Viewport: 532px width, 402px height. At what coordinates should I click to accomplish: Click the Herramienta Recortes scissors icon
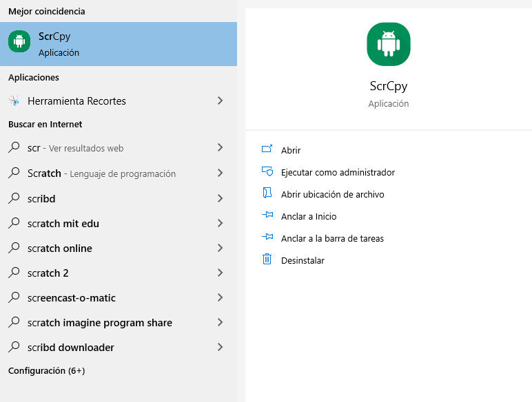coord(14,100)
